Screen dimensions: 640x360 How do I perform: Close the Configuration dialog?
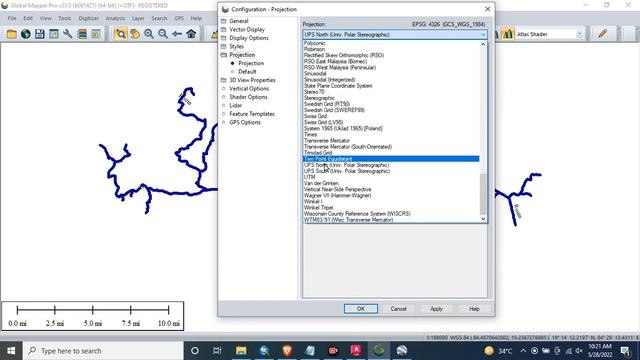487,9
